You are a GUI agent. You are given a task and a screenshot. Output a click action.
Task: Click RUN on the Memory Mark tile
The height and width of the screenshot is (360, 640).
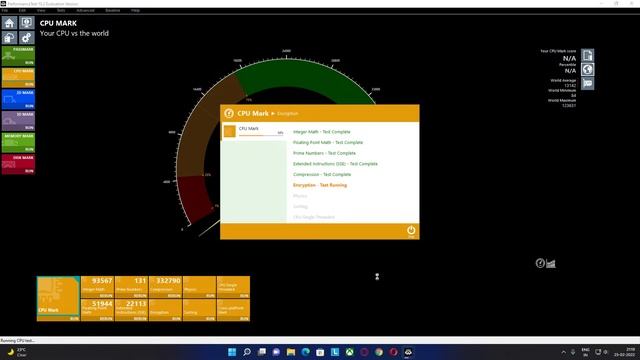pos(29,149)
